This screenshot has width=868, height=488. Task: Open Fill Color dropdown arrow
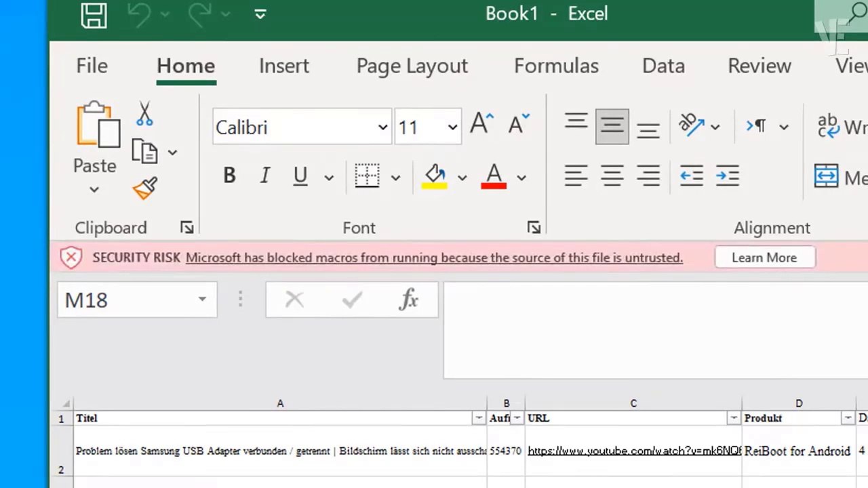coord(462,178)
